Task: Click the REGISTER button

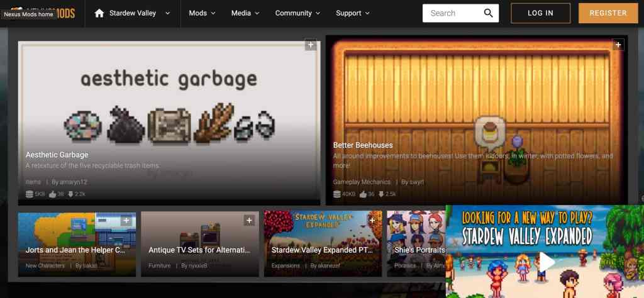Action: pyautogui.click(x=608, y=13)
